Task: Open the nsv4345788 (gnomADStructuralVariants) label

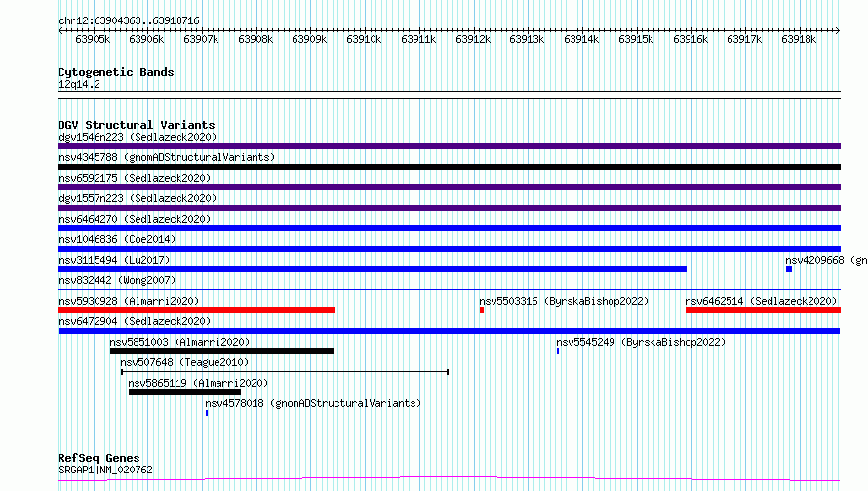Action: tap(167, 157)
